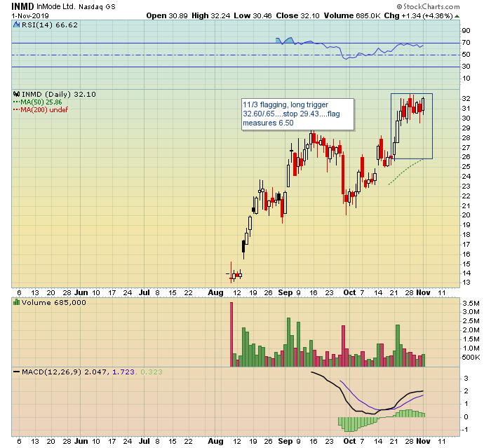Click the RSI(14) 66.62 label
Screen dimensions: 491x448
(x=50, y=25)
